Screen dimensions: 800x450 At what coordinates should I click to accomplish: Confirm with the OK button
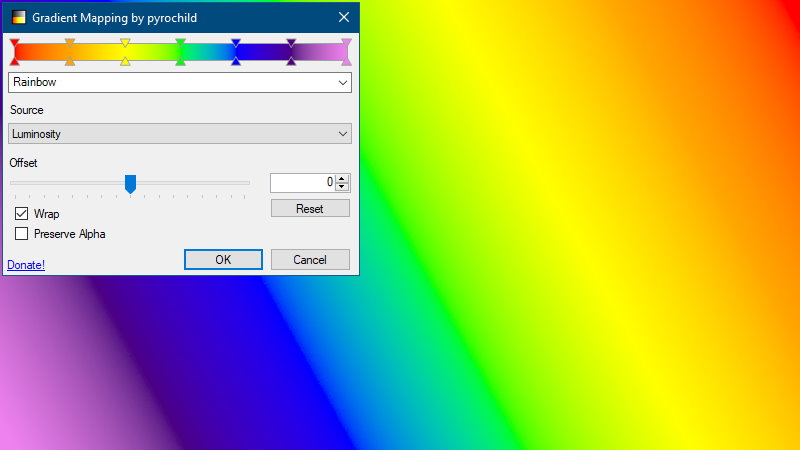[223, 260]
